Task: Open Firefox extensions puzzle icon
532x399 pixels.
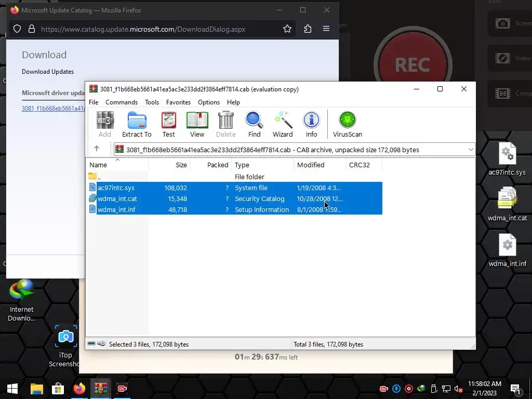Action: (308, 29)
